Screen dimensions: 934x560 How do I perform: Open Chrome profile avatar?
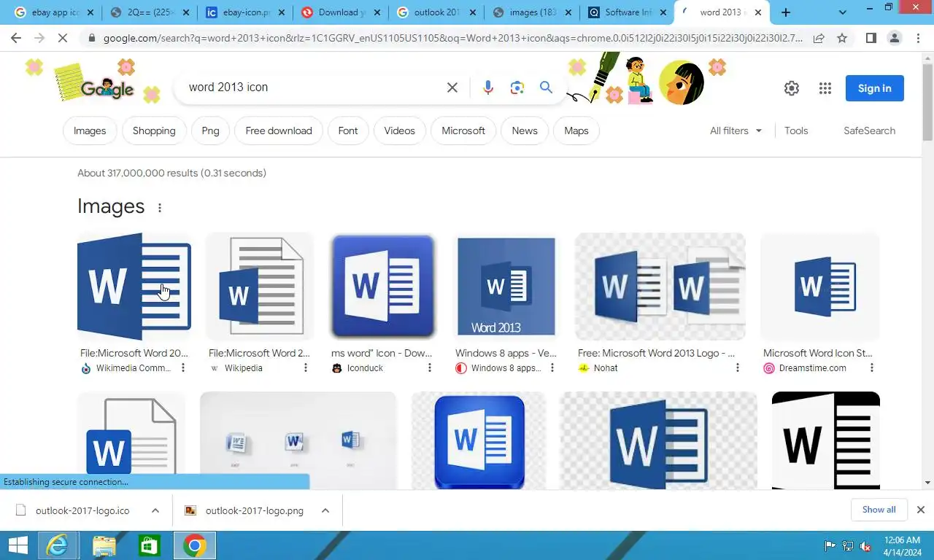tap(895, 38)
